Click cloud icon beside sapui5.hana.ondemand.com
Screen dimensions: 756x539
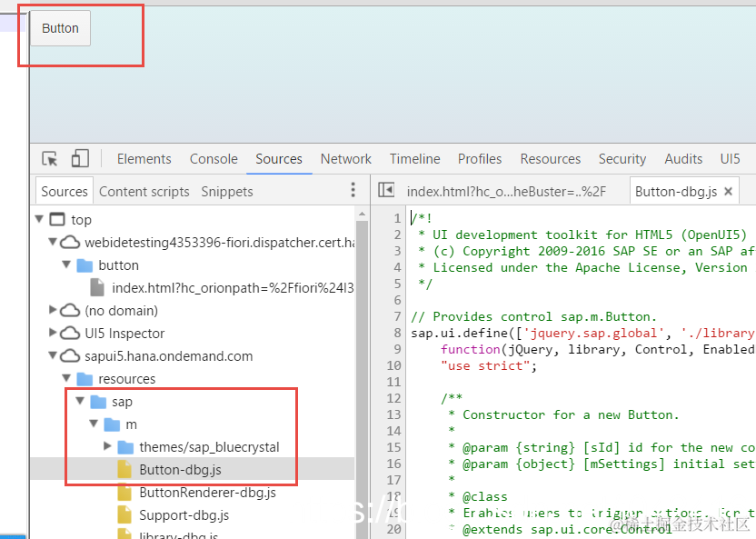[x=70, y=355]
